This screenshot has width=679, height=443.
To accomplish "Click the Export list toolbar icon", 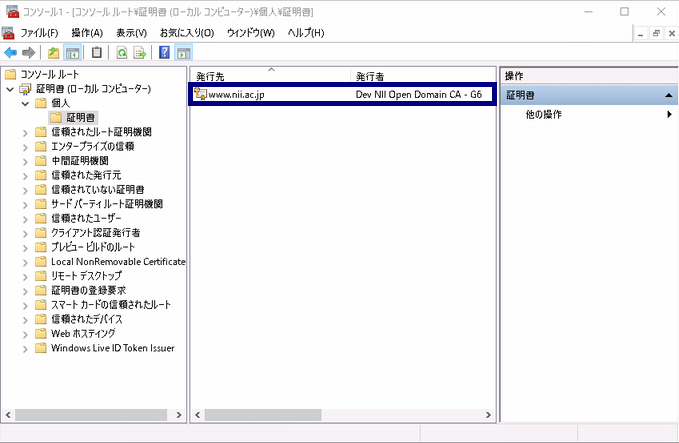I will 140,53.
